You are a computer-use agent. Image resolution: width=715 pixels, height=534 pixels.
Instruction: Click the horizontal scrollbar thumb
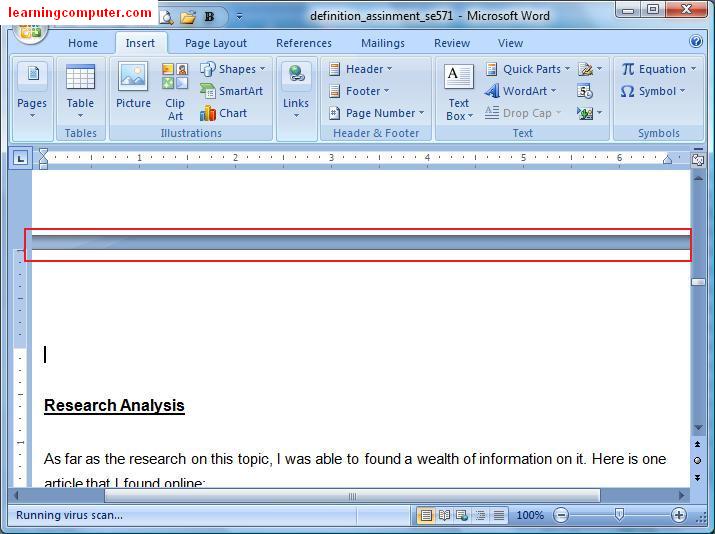click(x=352, y=496)
